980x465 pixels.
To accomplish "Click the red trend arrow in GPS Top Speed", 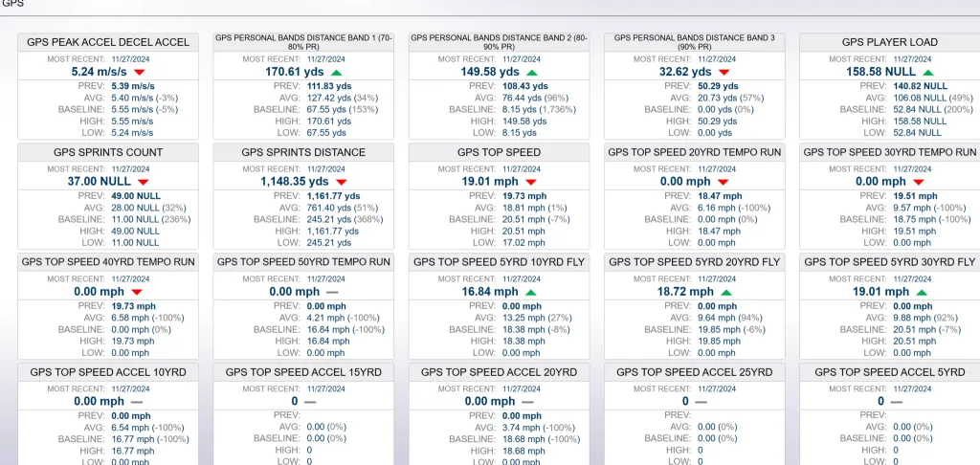I will pyautogui.click(x=530, y=182).
